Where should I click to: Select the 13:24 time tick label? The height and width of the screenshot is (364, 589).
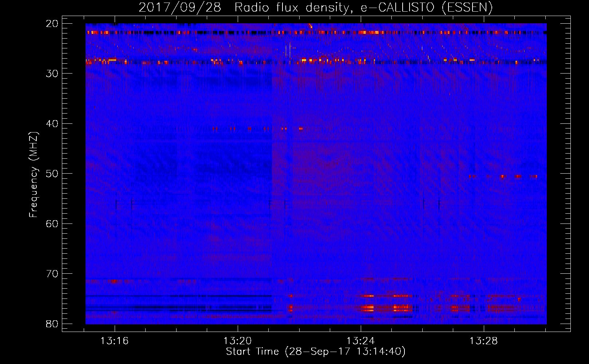pos(360,341)
